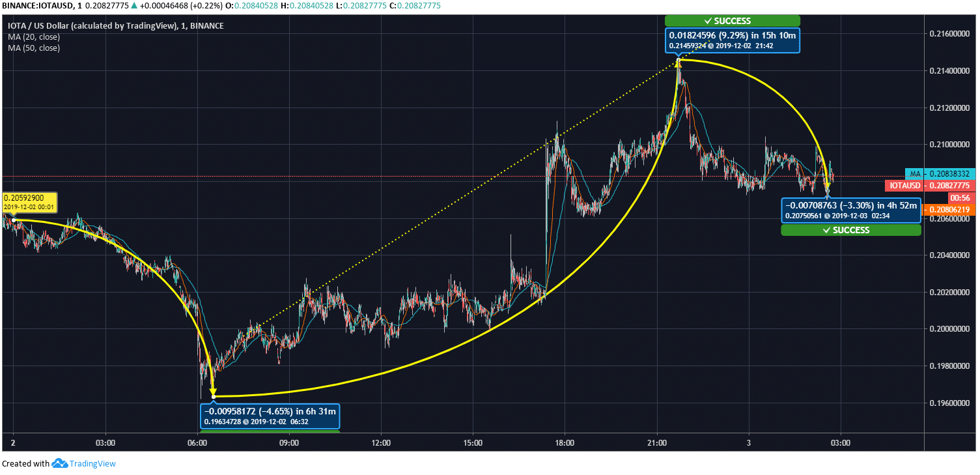The width and height of the screenshot is (980, 475).
Task: Click the 09:00 time axis label
Action: click(289, 443)
